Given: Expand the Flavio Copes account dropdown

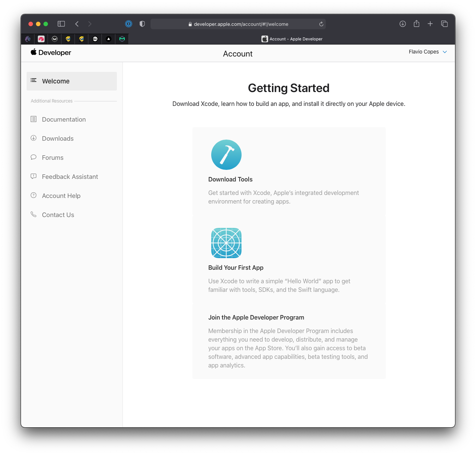Looking at the screenshot, I should tap(428, 52).
